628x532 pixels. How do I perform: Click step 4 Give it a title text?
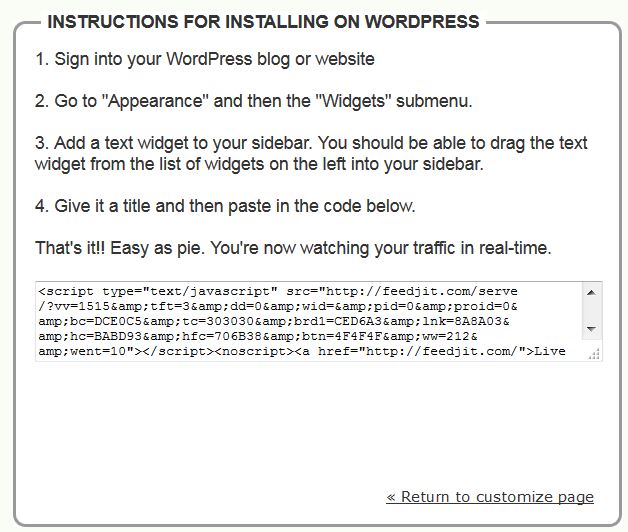pos(225,206)
